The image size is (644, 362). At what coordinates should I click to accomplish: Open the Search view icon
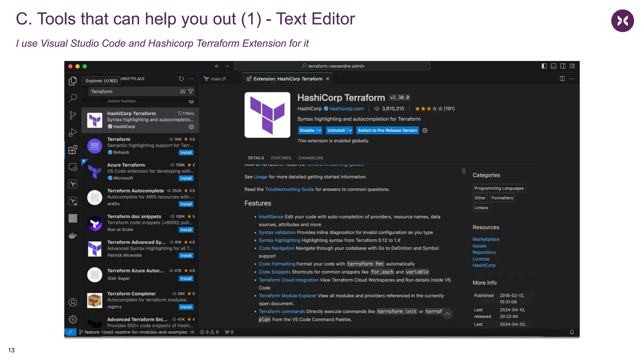coord(73,98)
